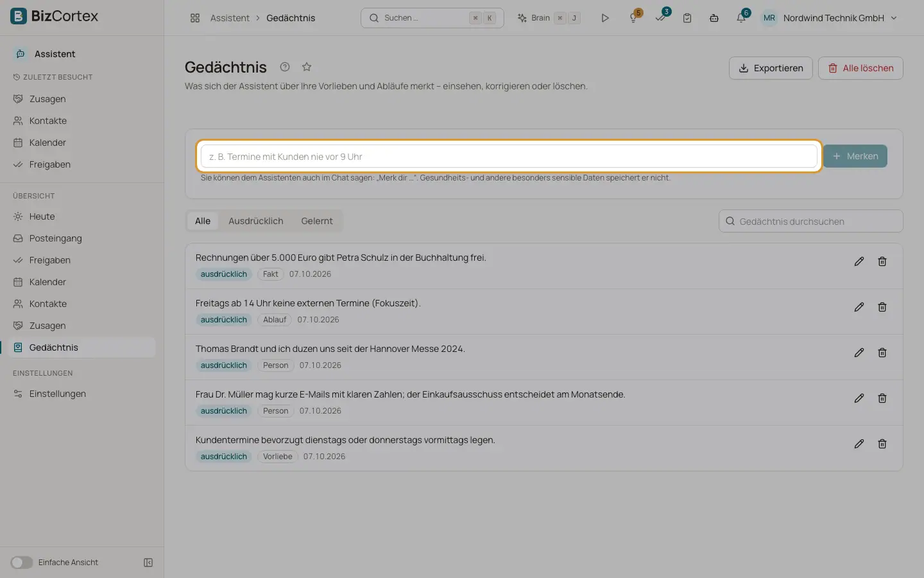Switch to the Ausdrücklich tab
This screenshot has width=924, height=578.
(255, 221)
